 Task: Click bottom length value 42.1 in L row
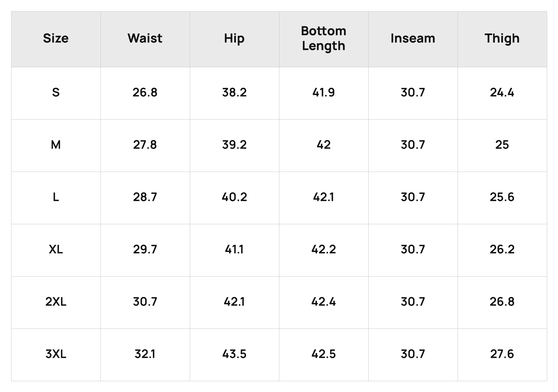(x=323, y=197)
